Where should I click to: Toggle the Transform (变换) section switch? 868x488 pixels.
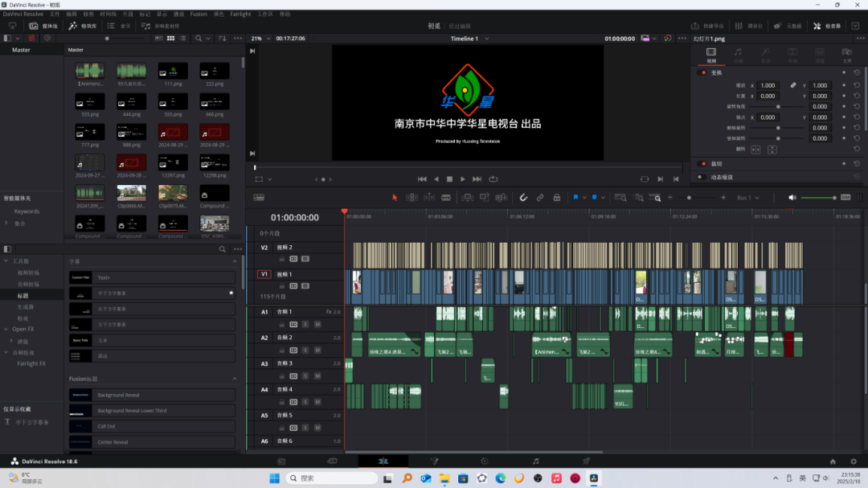click(703, 72)
